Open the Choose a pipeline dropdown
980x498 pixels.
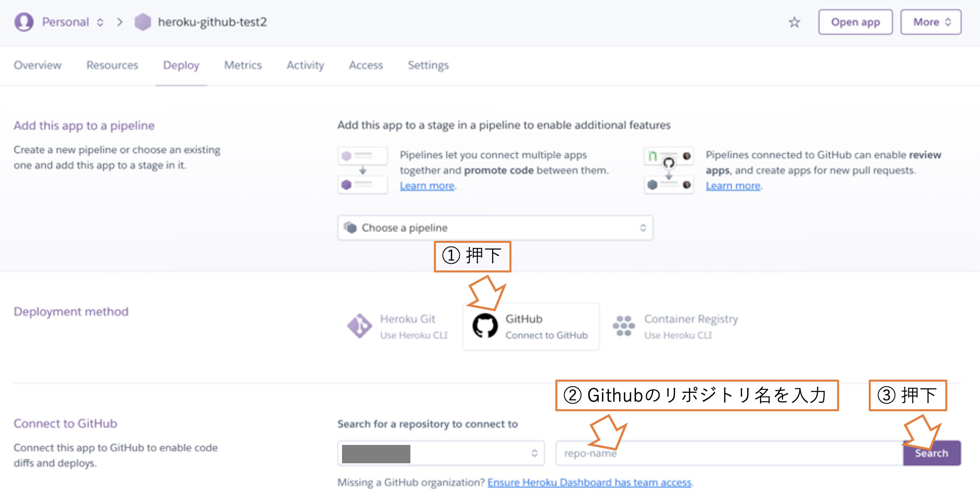click(495, 228)
